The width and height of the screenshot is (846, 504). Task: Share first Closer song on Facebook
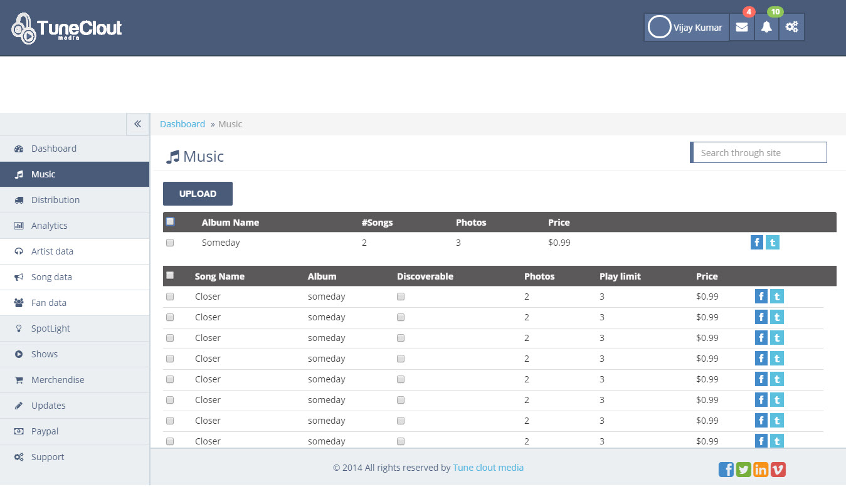click(761, 297)
